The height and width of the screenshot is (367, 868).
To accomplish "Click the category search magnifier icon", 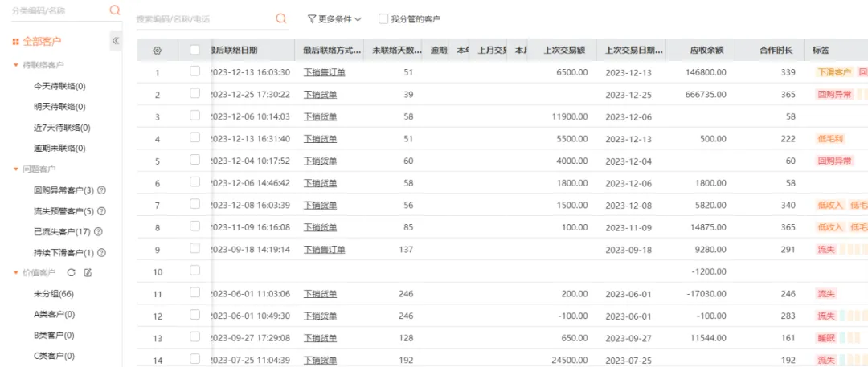I will 115,10.
